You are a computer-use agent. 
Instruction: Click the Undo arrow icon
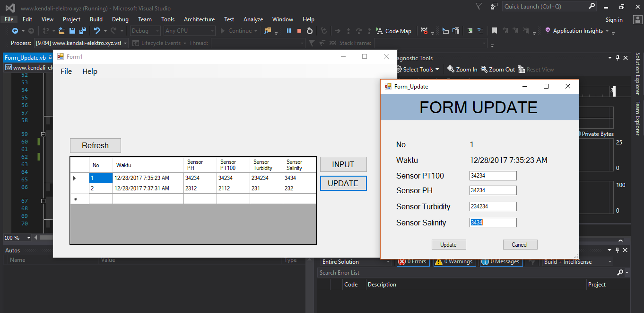97,31
